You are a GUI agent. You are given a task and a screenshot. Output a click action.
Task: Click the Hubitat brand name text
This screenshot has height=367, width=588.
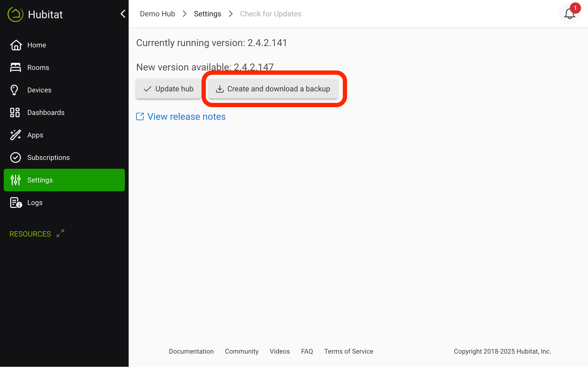click(45, 14)
